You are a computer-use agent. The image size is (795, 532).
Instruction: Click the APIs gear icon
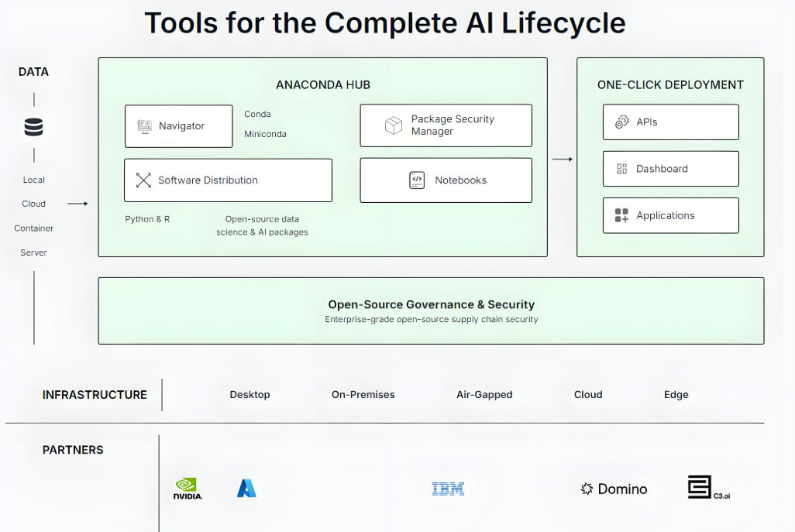pyautogui.click(x=621, y=122)
